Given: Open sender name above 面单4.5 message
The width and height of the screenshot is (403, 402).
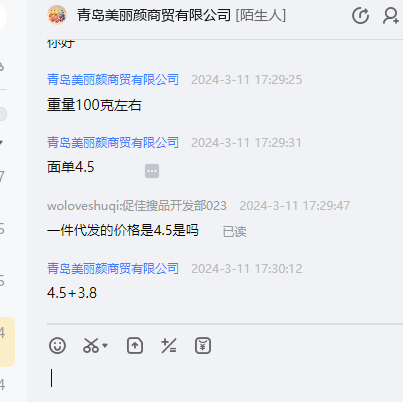Looking at the screenshot, I should pos(113,143).
